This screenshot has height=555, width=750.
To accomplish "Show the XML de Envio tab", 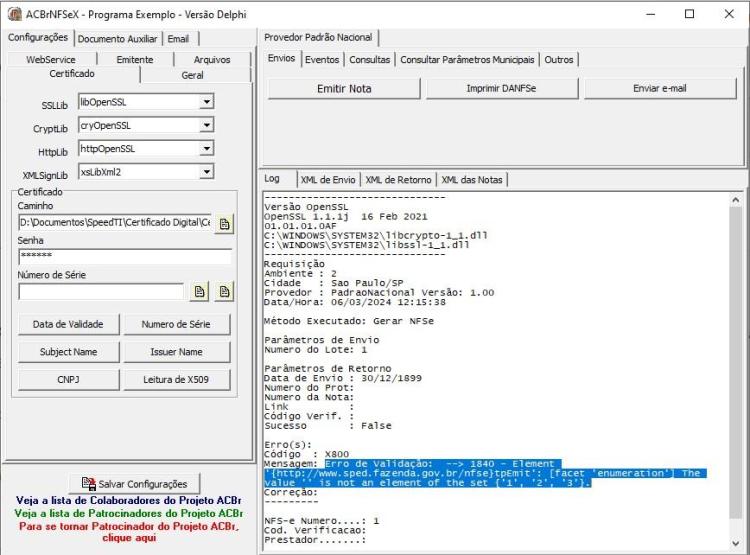I will (328, 180).
